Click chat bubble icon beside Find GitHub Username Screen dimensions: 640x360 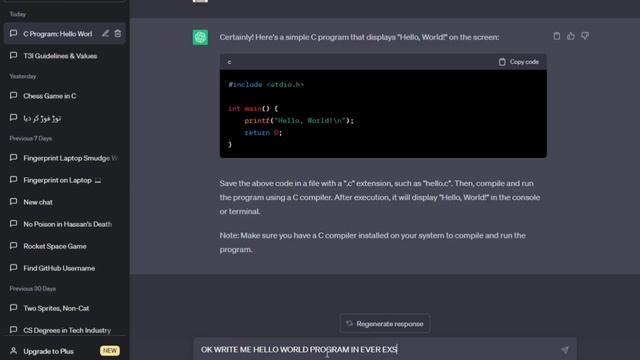(x=13, y=268)
